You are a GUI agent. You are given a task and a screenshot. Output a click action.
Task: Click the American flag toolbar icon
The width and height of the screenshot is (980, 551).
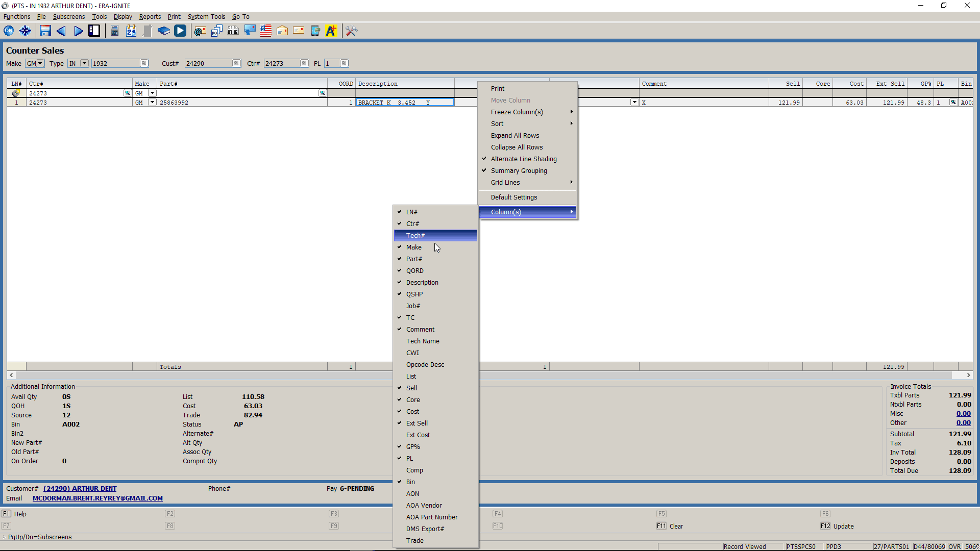[265, 31]
